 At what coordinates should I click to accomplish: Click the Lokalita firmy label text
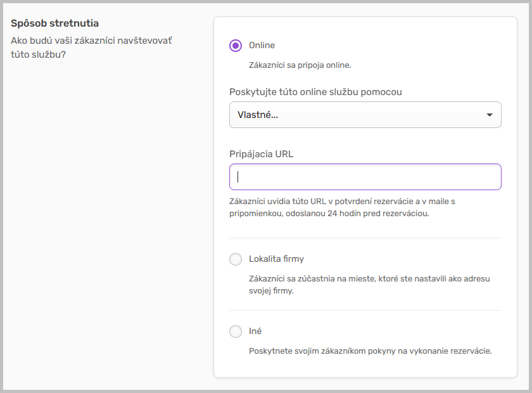point(276,259)
